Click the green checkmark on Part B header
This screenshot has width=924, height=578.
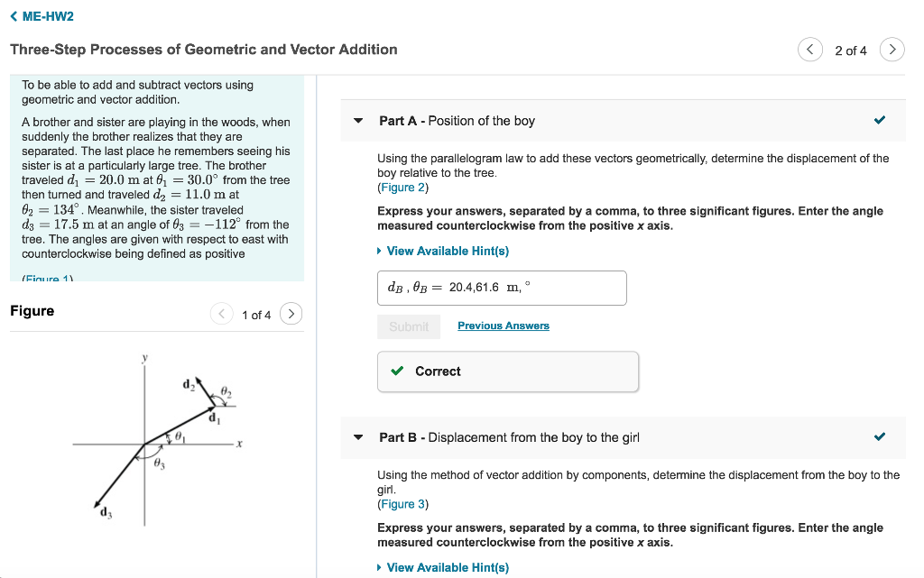pyautogui.click(x=879, y=436)
